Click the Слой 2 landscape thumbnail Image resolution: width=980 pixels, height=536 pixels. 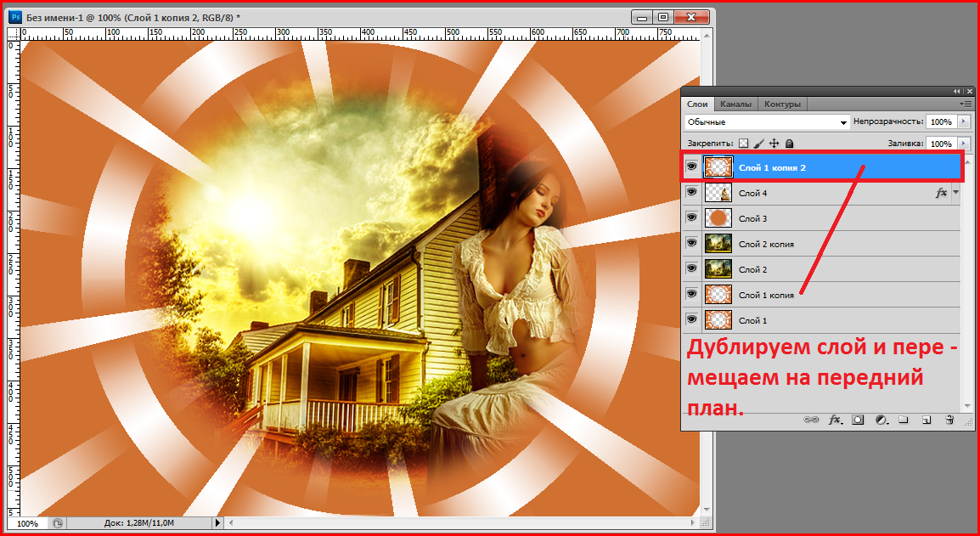click(x=718, y=269)
